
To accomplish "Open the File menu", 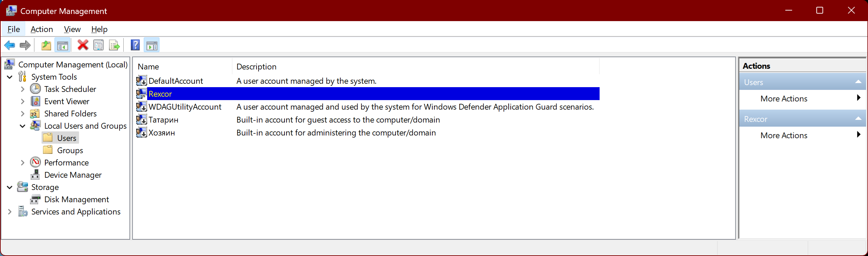I will (x=14, y=29).
